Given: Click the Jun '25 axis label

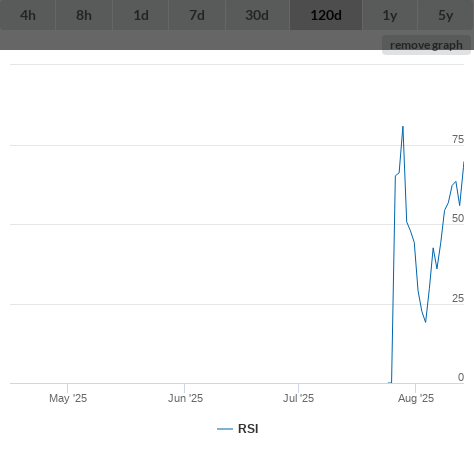Looking at the screenshot, I should click(185, 398).
